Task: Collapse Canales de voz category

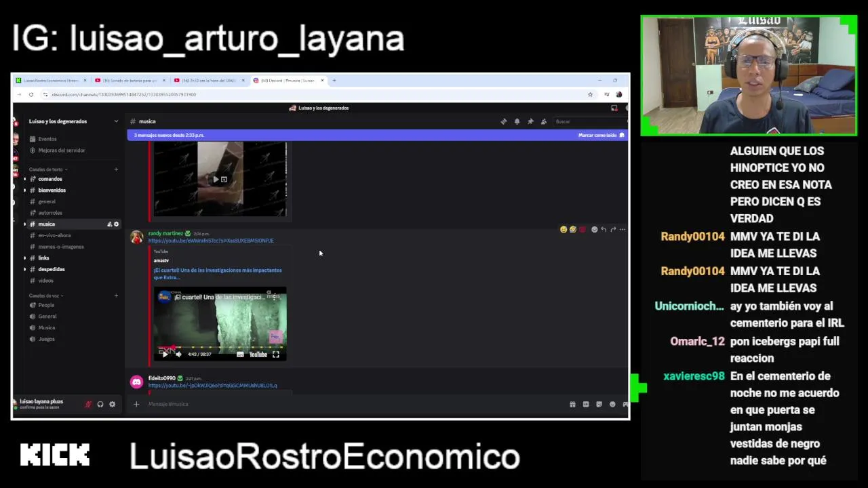Action: [46, 296]
